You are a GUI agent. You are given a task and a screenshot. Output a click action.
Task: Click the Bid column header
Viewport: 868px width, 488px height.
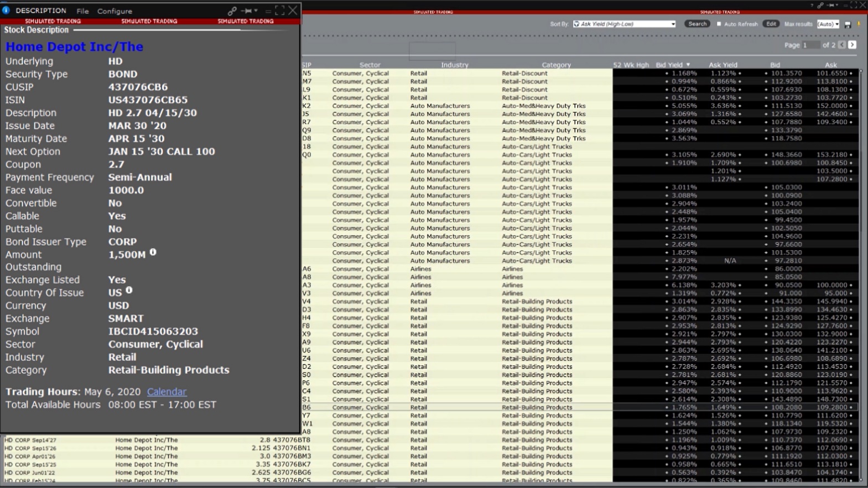(x=775, y=65)
